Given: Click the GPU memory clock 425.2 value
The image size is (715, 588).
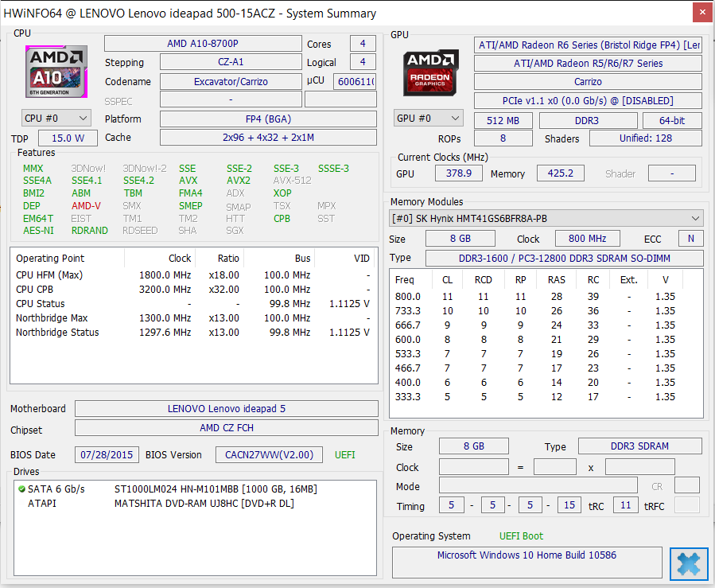Looking at the screenshot, I should click(561, 173).
